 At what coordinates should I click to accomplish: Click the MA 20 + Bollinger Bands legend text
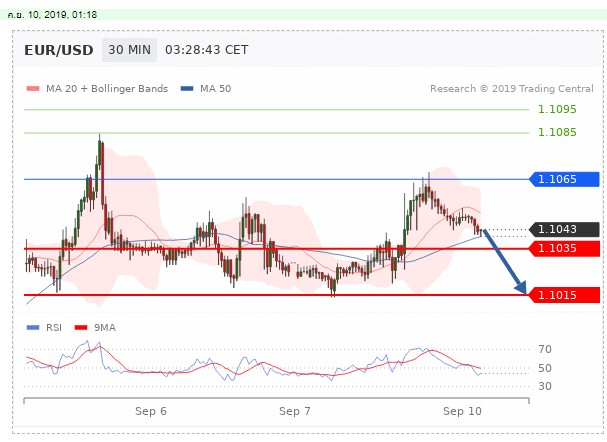(x=107, y=89)
